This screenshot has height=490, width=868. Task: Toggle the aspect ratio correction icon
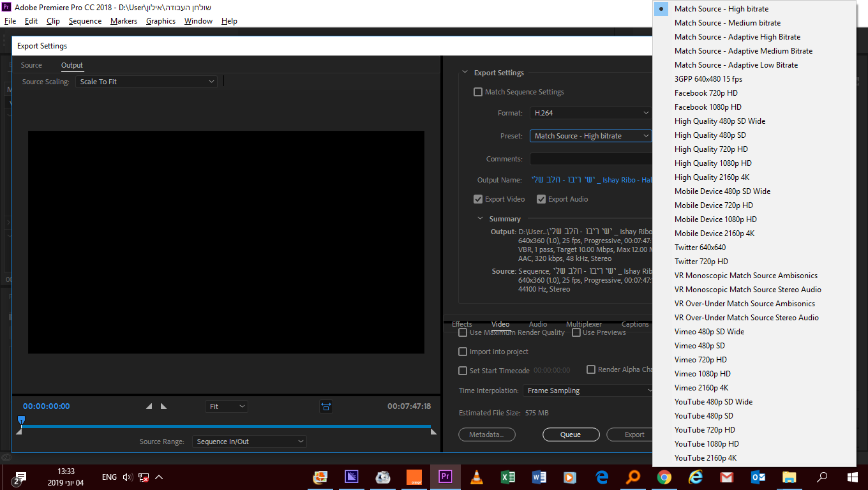(x=326, y=406)
